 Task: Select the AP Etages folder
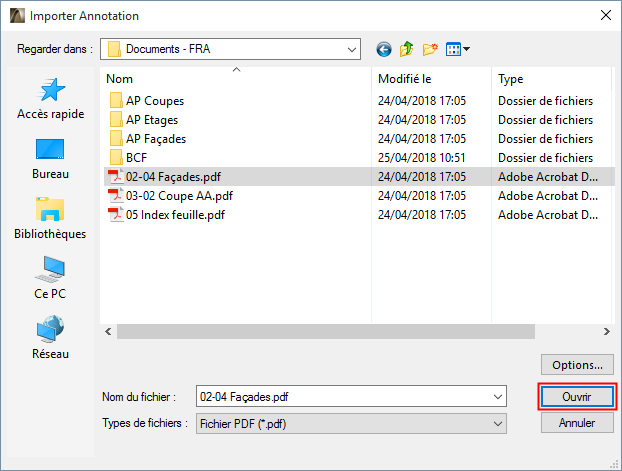pyautogui.click(x=152, y=119)
